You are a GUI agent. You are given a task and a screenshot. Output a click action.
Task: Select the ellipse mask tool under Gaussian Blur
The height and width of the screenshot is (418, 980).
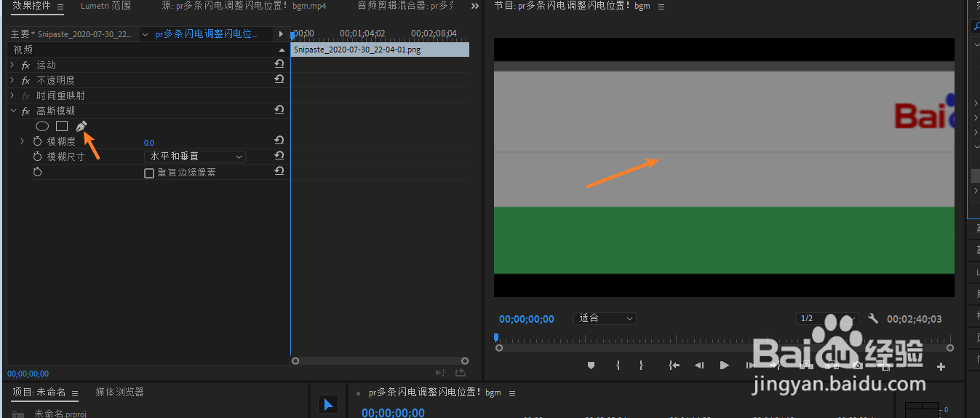42,126
